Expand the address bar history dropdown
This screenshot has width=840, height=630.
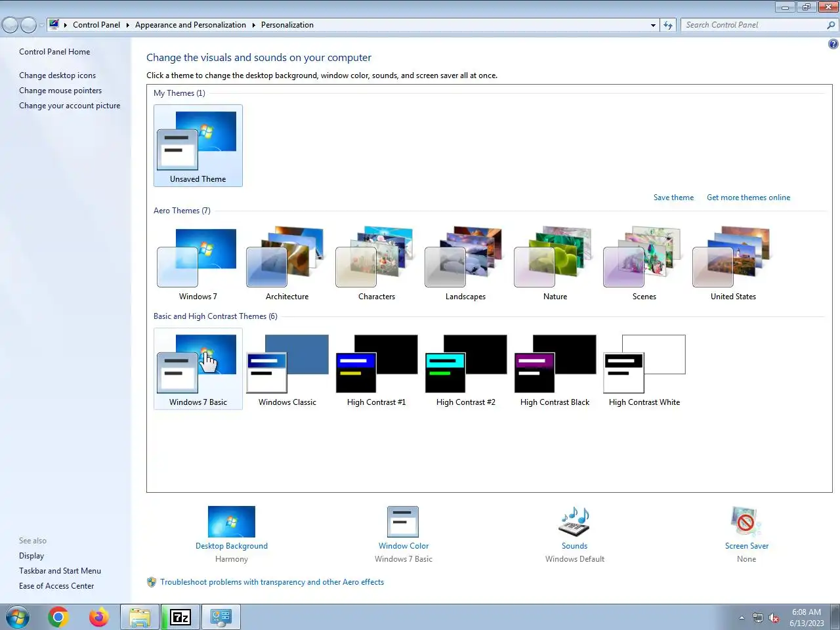[653, 25]
